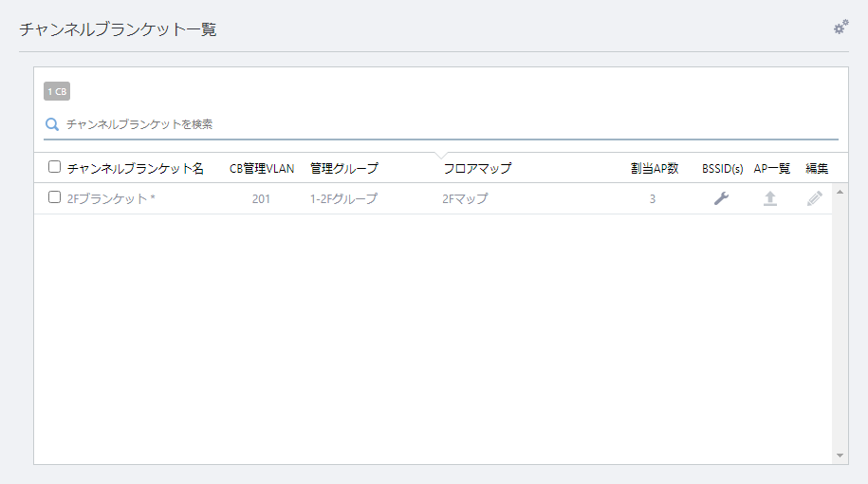Sort by フロアマップ column header

point(477,168)
